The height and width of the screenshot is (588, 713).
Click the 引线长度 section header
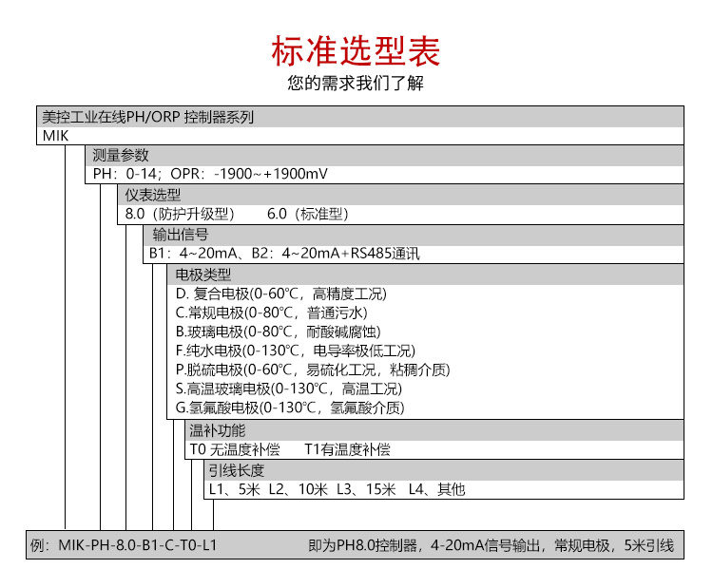pos(237,470)
